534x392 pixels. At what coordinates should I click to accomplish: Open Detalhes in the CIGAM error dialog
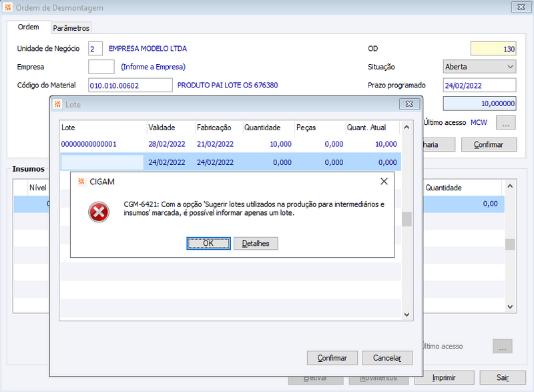pyautogui.click(x=256, y=244)
